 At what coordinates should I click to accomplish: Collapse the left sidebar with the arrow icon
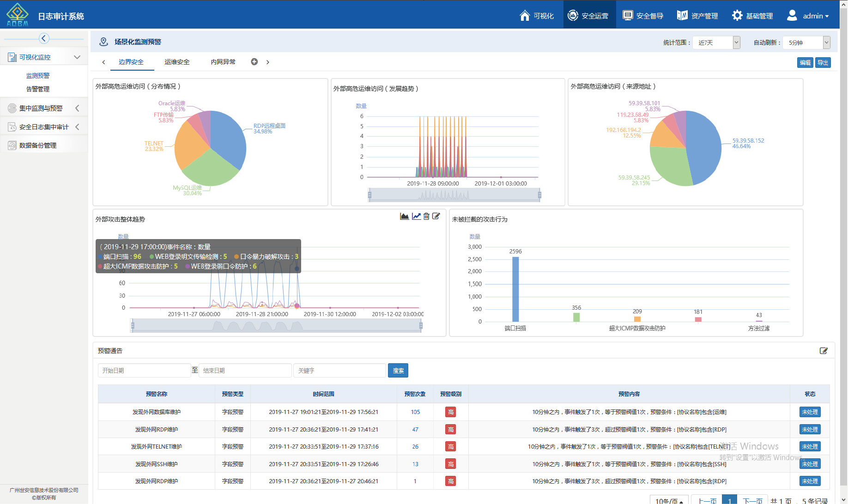click(44, 38)
